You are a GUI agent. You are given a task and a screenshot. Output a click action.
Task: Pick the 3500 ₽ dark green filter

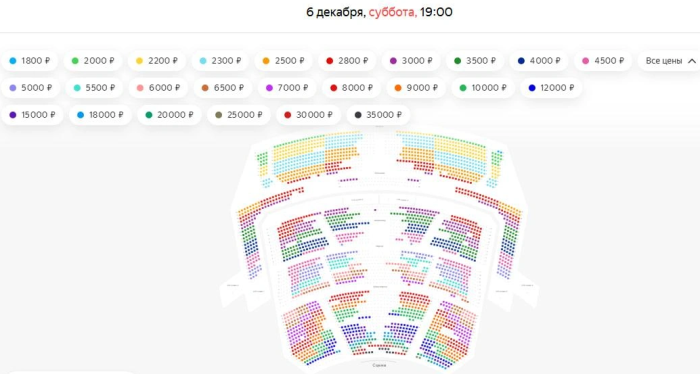[x=475, y=61]
